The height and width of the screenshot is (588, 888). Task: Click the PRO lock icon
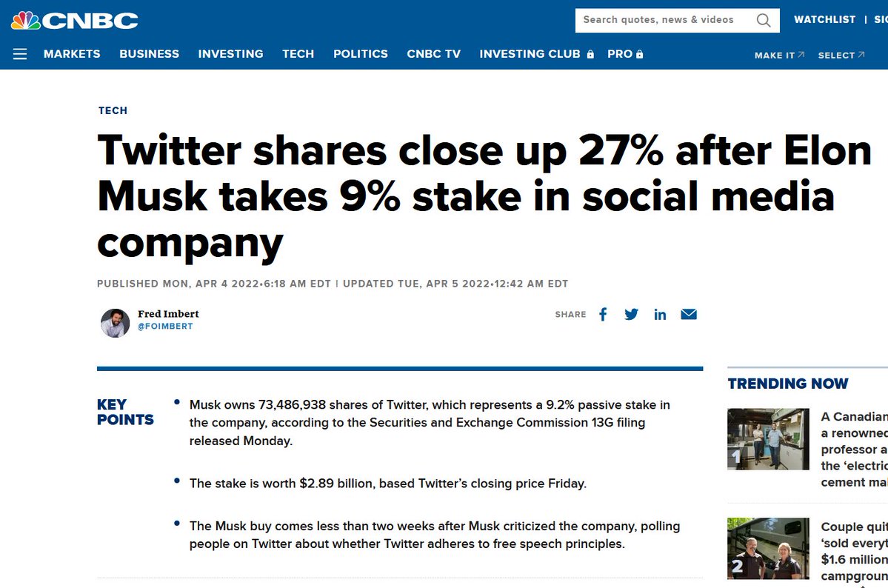tap(639, 54)
